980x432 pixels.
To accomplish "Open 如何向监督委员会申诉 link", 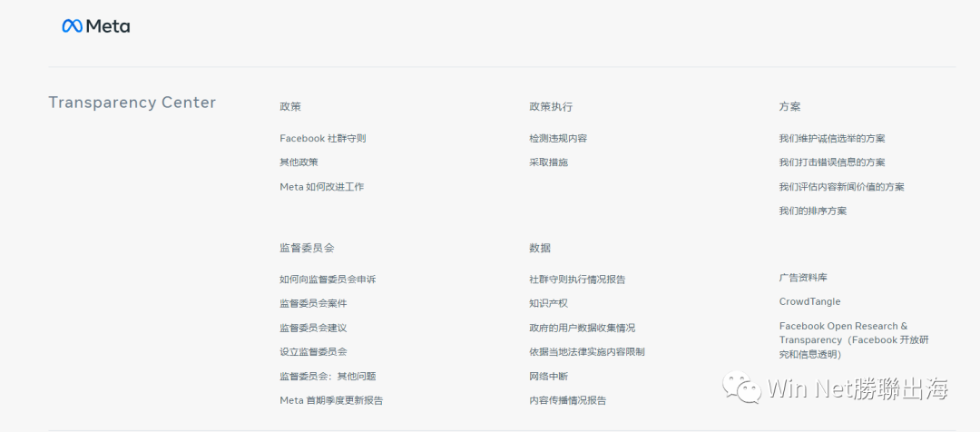I will pos(328,280).
